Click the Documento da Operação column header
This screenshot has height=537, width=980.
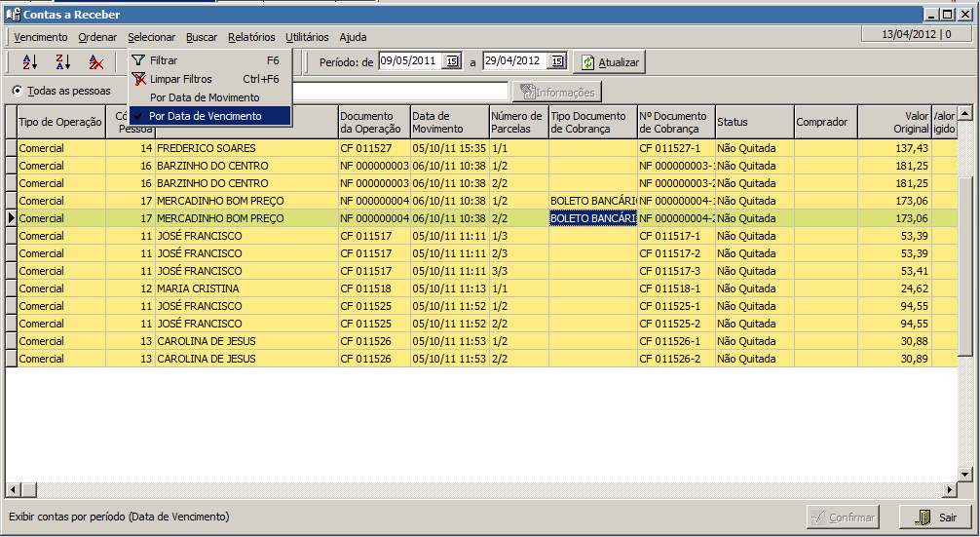pyautogui.click(x=374, y=122)
